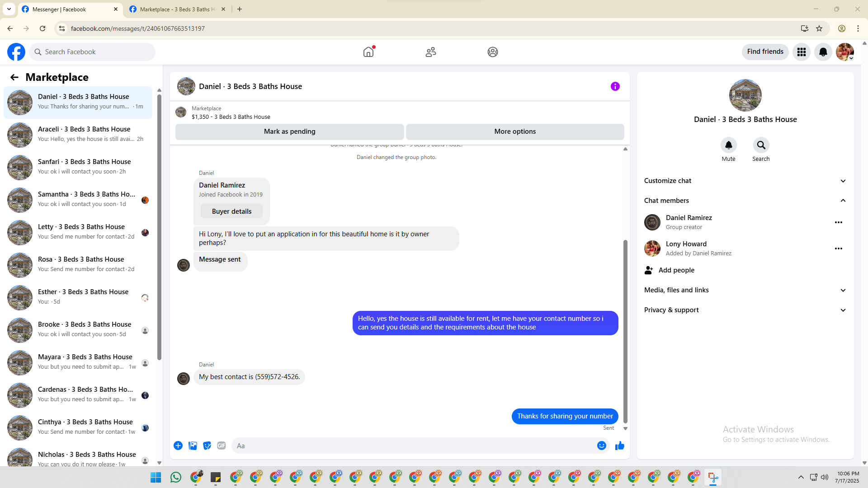This screenshot has height=488, width=868.
Task: Attach a file with the photo icon
Action: [x=193, y=446]
